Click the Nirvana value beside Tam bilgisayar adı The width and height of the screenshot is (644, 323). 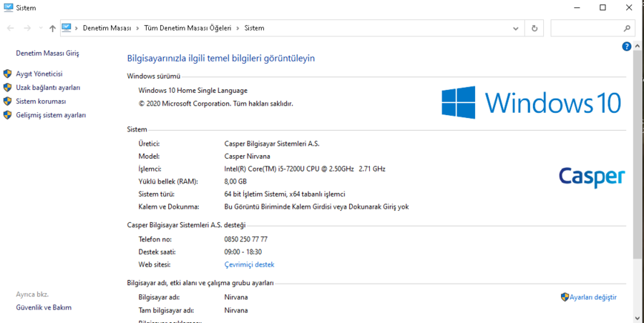(236, 311)
